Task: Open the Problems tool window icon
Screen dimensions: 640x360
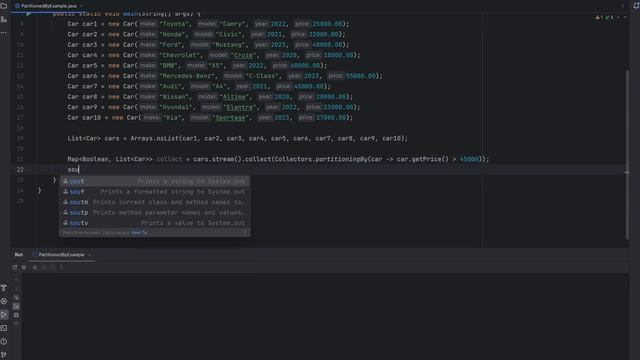Action: tap(4, 342)
